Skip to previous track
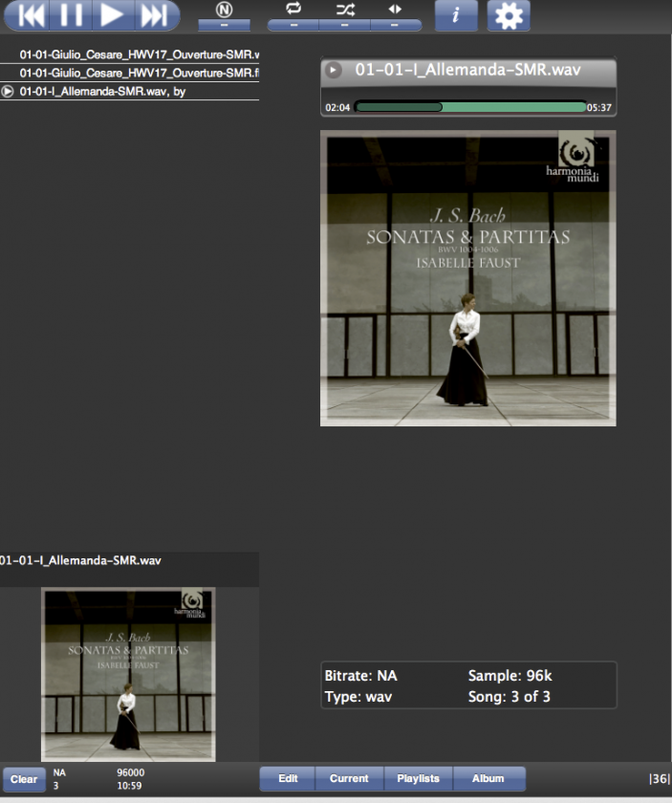Screen dimensions: 672x803 (28, 15)
